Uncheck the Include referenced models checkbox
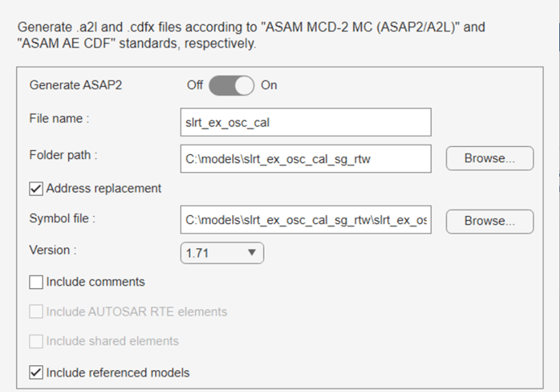This screenshot has width=560, height=392. coord(36,373)
